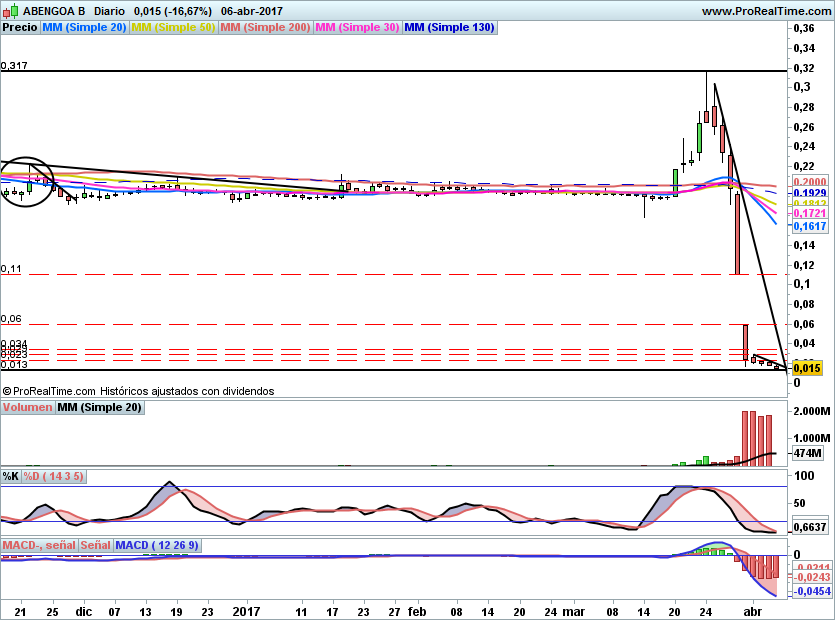The width and height of the screenshot is (835, 620).
Task: Select the Precio label tab
Action: 20,28
